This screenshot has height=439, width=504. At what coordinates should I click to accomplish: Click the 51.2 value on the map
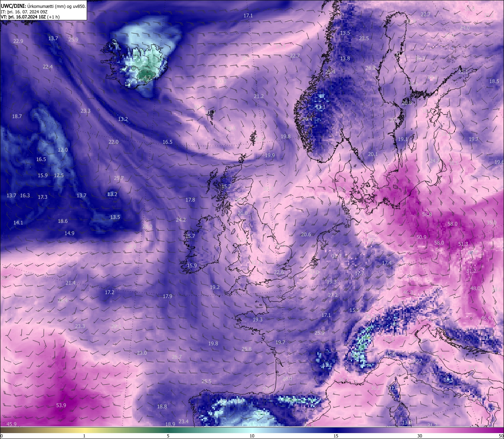pos(471,271)
